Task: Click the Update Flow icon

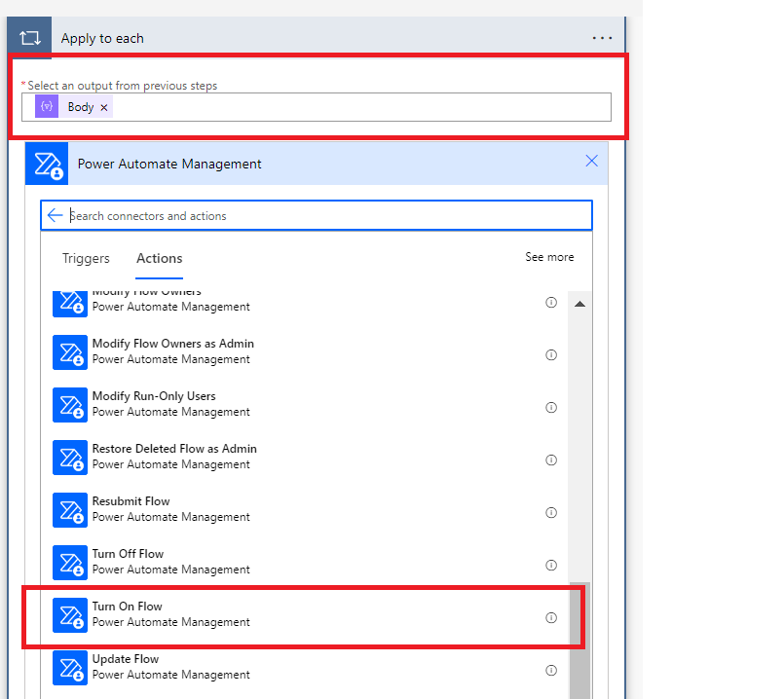Action: tap(70, 668)
